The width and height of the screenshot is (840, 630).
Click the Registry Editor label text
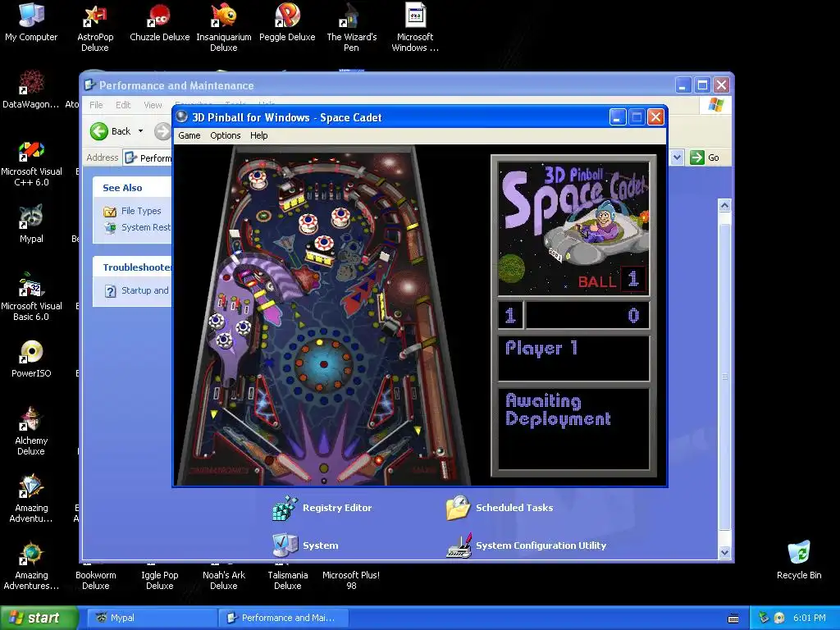coord(337,508)
